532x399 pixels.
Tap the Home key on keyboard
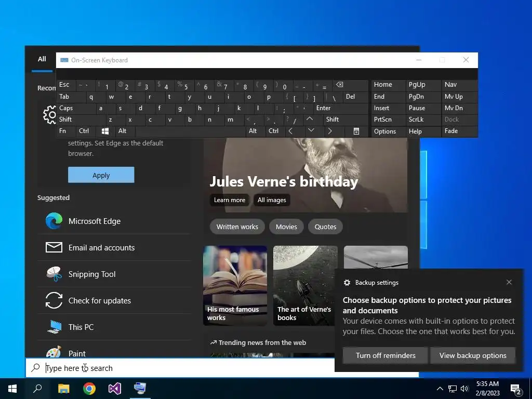[x=388, y=85]
